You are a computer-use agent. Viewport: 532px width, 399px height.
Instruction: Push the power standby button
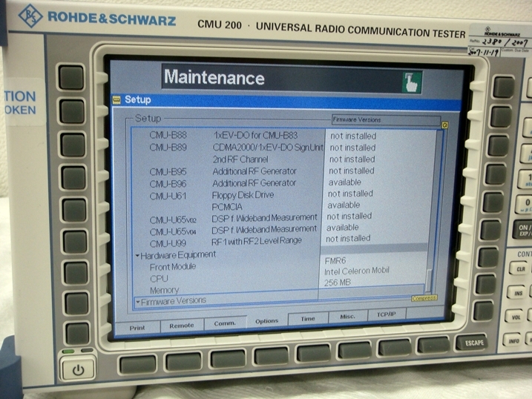click(x=78, y=369)
